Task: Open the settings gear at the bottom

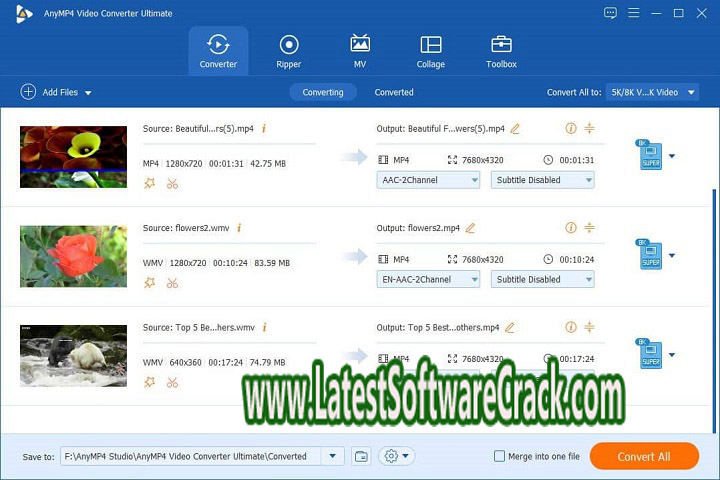Action: (x=391, y=456)
